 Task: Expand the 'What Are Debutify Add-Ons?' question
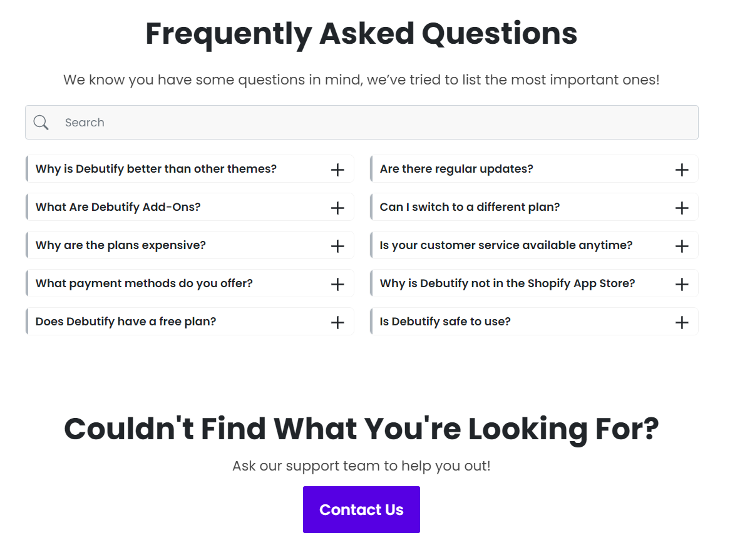coord(118,207)
